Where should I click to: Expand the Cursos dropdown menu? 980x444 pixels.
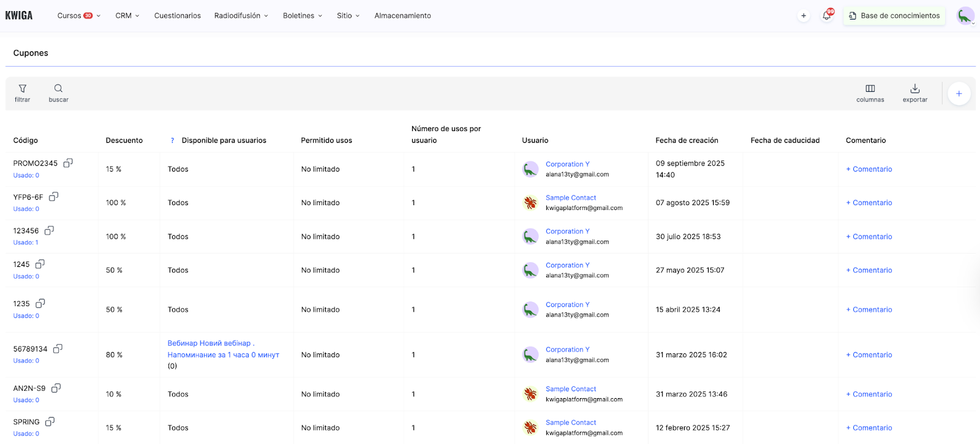[78, 16]
